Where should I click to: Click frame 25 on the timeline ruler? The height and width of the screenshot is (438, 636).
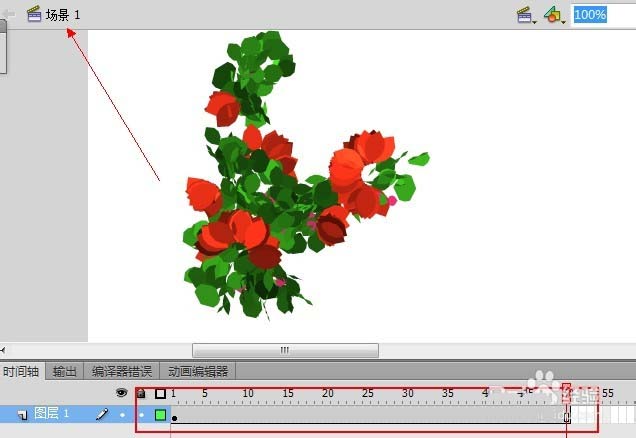click(368, 394)
